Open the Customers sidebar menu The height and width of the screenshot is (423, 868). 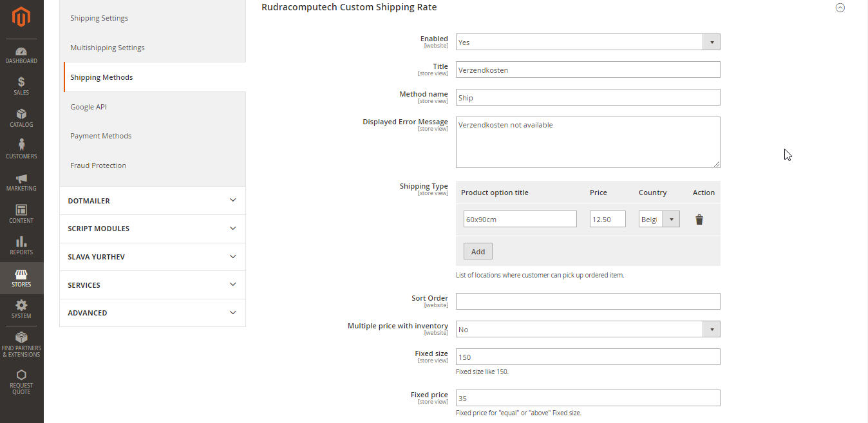pyautogui.click(x=21, y=149)
